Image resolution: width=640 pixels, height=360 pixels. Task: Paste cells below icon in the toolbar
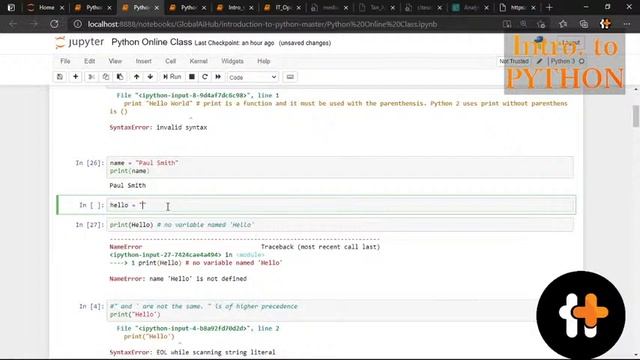click(120, 77)
